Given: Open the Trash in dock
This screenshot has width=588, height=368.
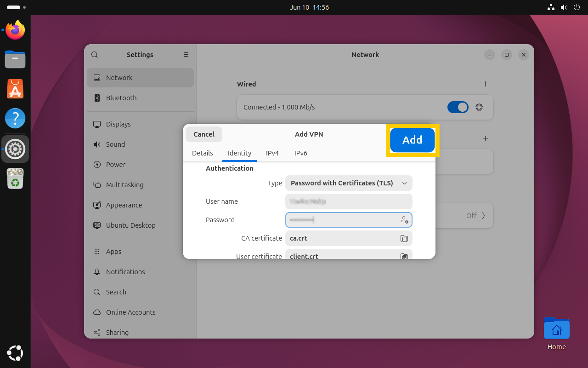Looking at the screenshot, I should coord(15,178).
